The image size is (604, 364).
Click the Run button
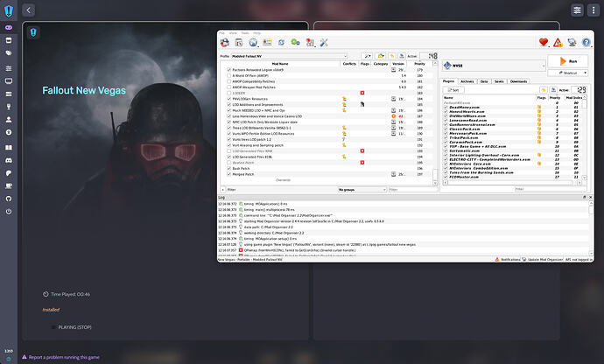(568, 61)
